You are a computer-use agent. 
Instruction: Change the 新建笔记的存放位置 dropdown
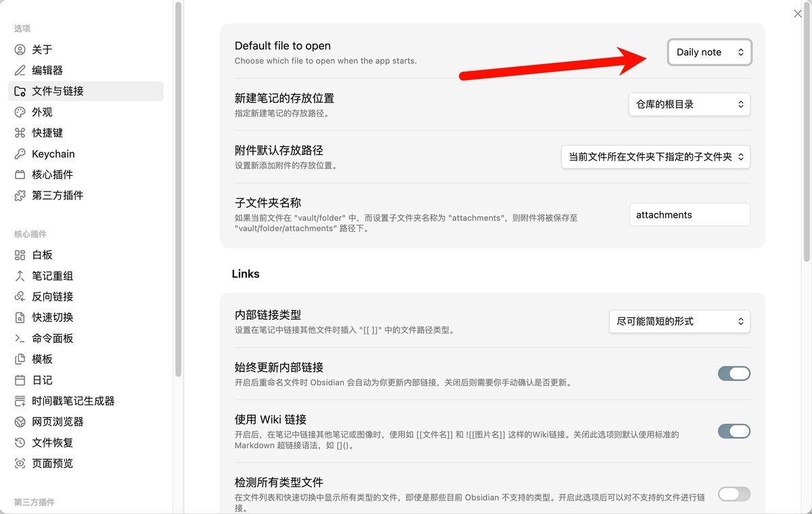(689, 104)
